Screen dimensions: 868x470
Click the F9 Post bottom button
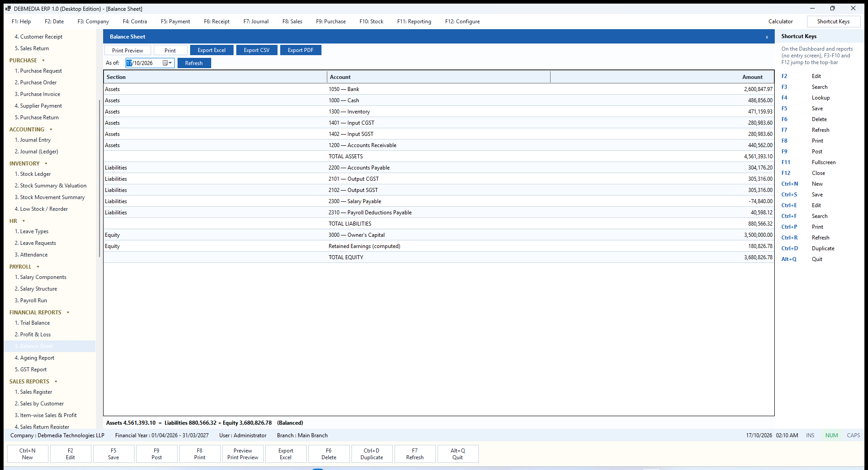(x=156, y=454)
